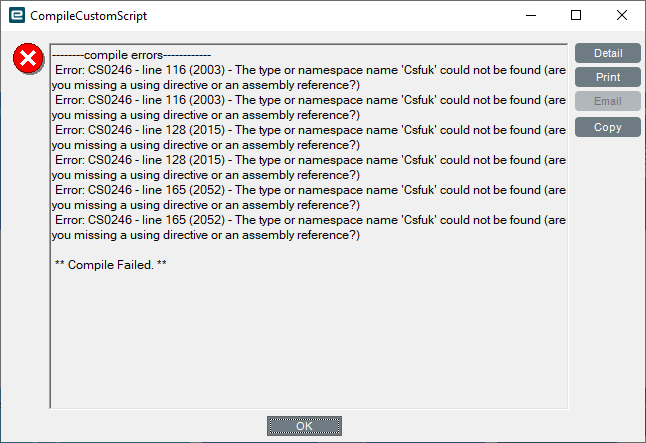Viewport: 646px width, 443px height.
Task: Click the red error X icon
Action: point(28,58)
